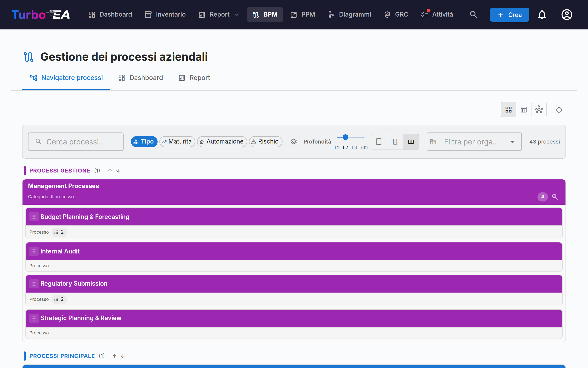Click sub-process count chip under Regulatory Submission
Screen dimensions: 588x368
pyautogui.click(x=59, y=299)
